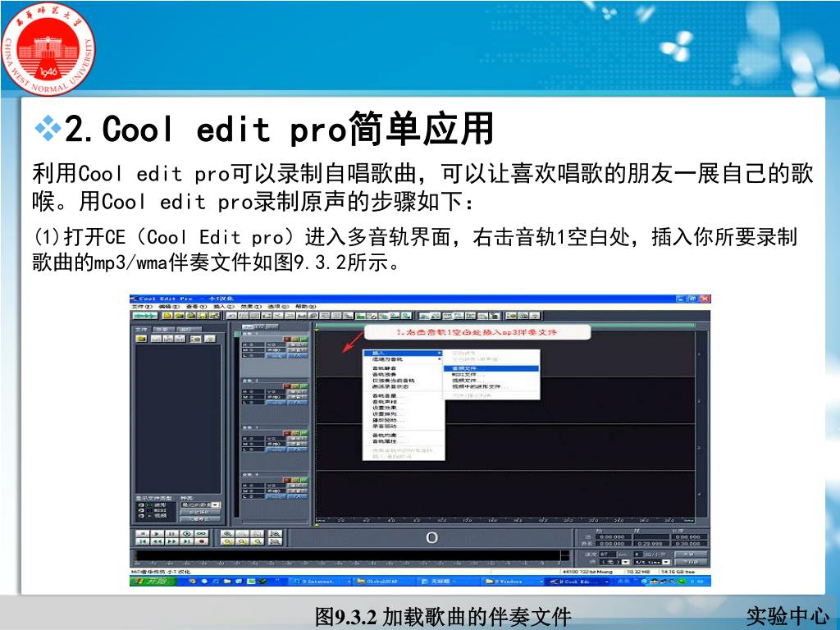
Task: Open the 效果(T) menu
Action: 251,307
